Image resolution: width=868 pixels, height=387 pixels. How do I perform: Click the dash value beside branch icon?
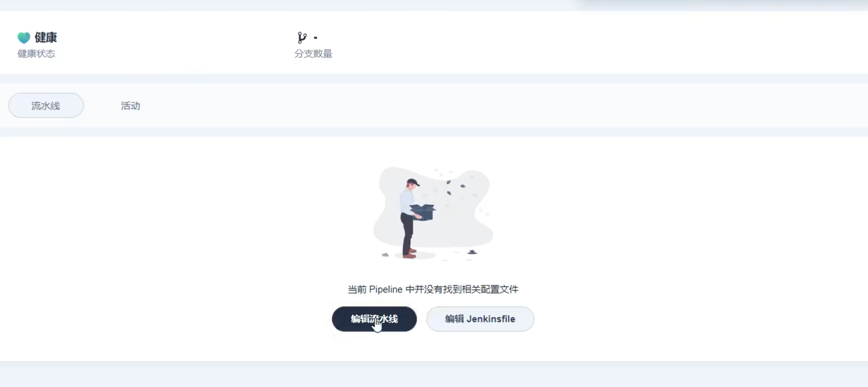click(x=315, y=37)
